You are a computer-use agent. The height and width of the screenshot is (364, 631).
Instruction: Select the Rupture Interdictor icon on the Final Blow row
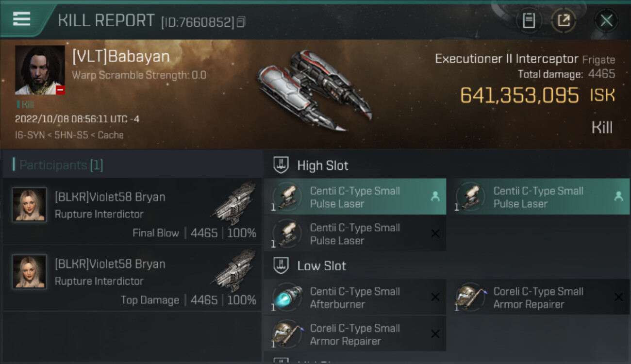(x=234, y=203)
